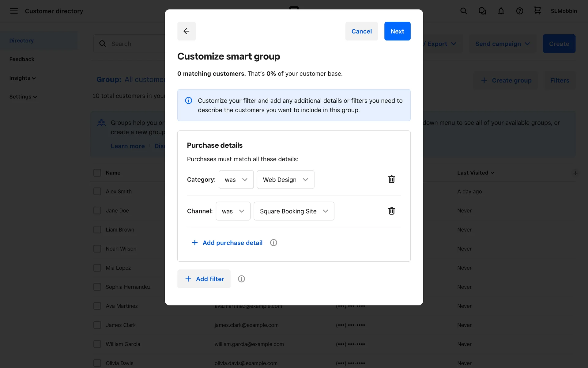Image resolution: width=588 pixels, height=368 pixels.
Task: Delete the Channel purchase detail
Action: [x=391, y=211]
